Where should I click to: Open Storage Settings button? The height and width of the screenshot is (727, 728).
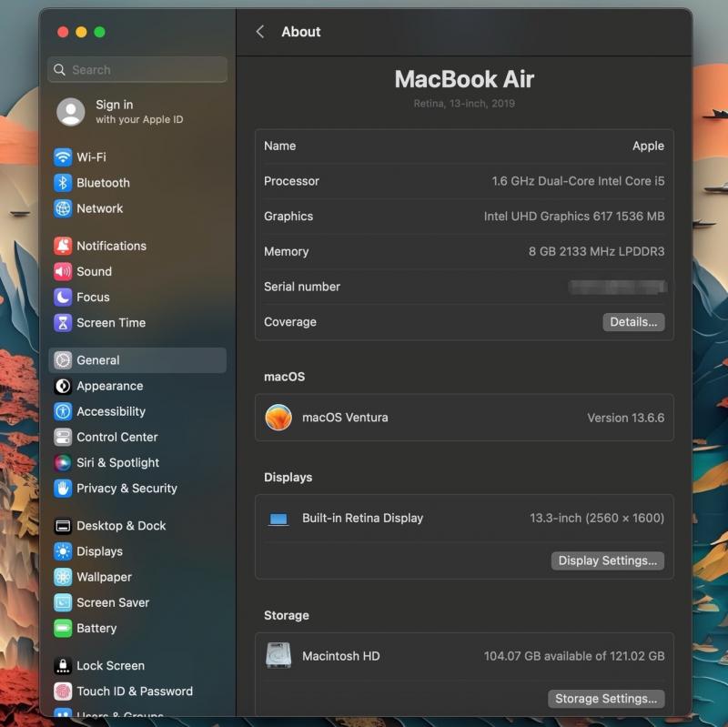(606, 699)
